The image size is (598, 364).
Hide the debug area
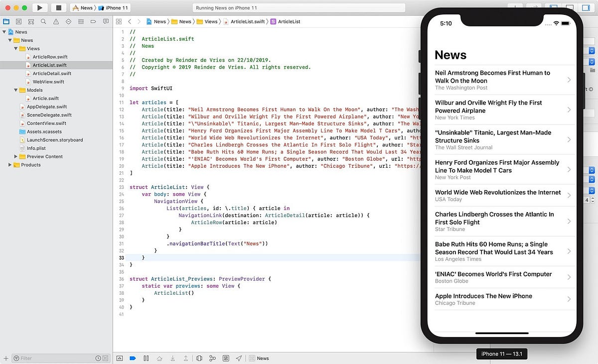pos(120,358)
